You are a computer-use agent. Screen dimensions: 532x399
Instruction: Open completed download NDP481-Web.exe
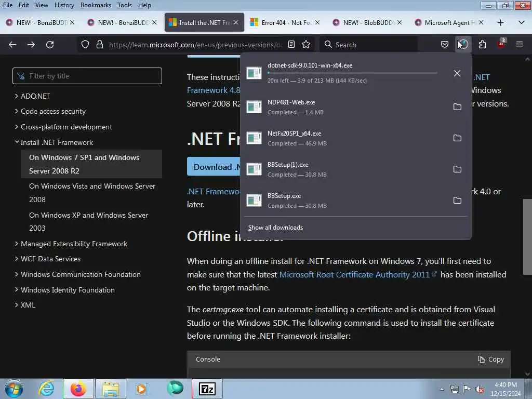tap(346, 107)
